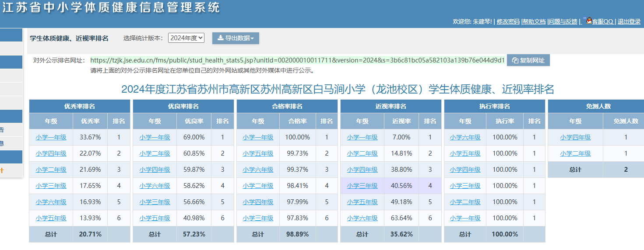Open 小学一年级 in the 近视率排名 table
The width and height of the screenshot is (644, 250).
pos(362,137)
